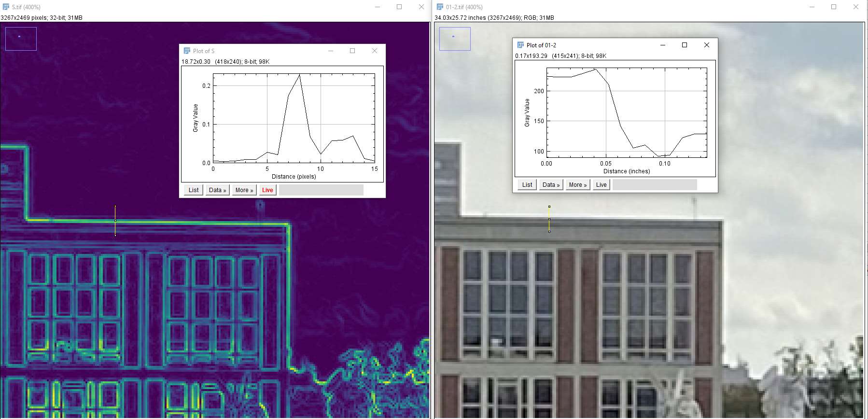Click the Gray Value label in Plot of 01-2
Viewport: 868px width, 419px height.
[527, 112]
